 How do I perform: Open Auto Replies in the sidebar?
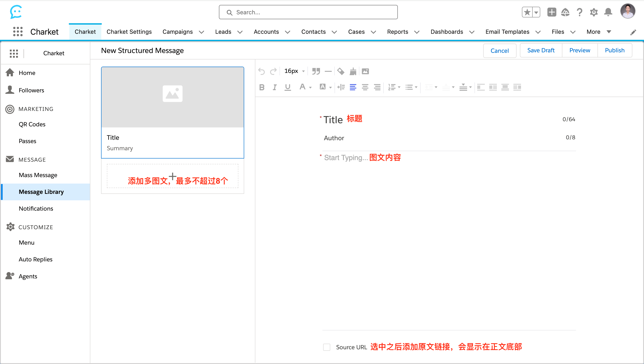(36, 259)
